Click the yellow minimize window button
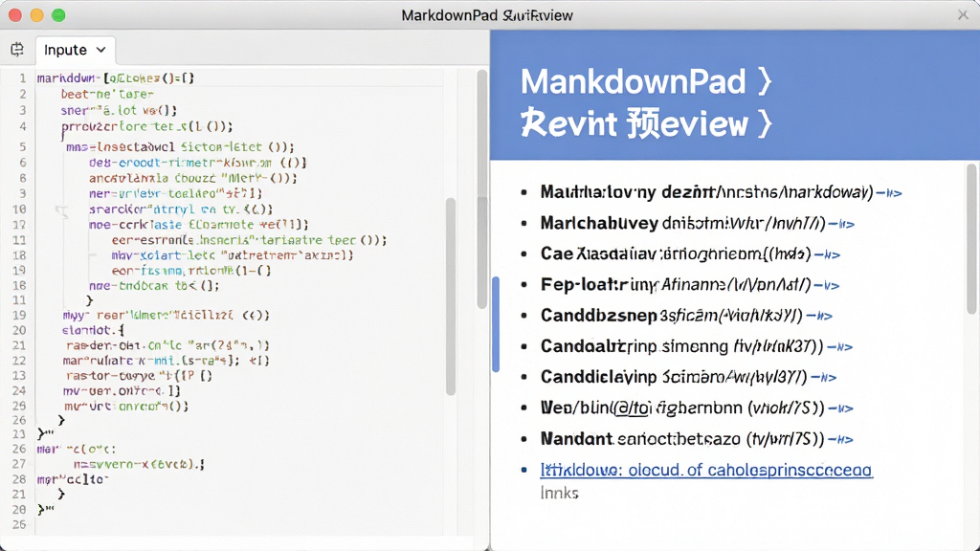 click(x=37, y=15)
